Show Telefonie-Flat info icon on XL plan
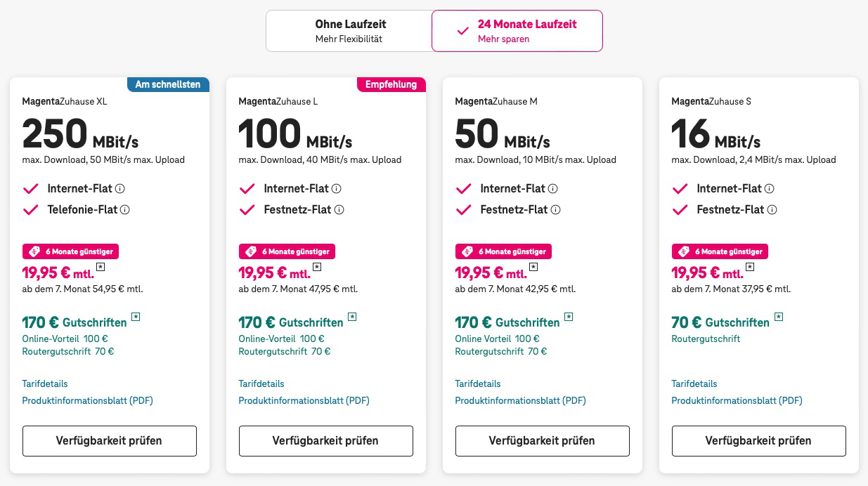868x486 pixels. pyautogui.click(x=125, y=210)
